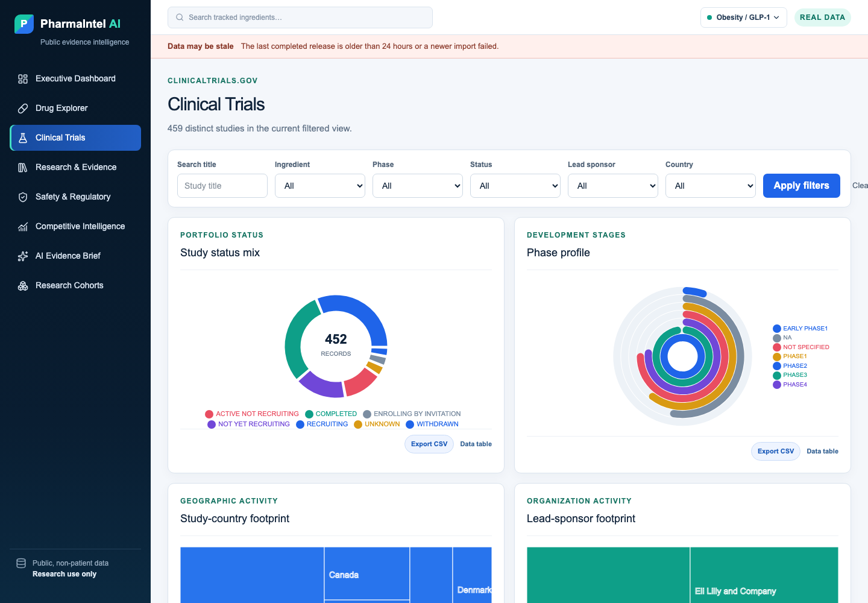Viewport: 868px width, 603px height.
Task: Open Data table for Phase profile
Action: coord(823,451)
